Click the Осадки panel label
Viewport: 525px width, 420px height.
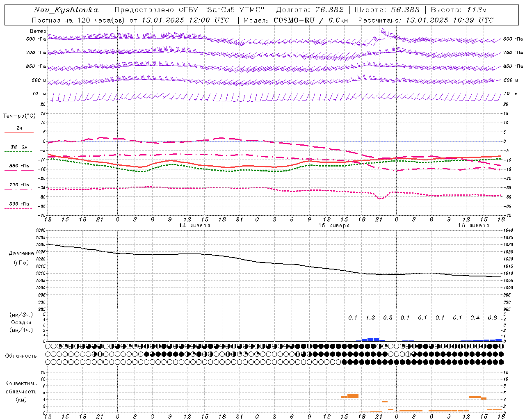tap(21, 322)
